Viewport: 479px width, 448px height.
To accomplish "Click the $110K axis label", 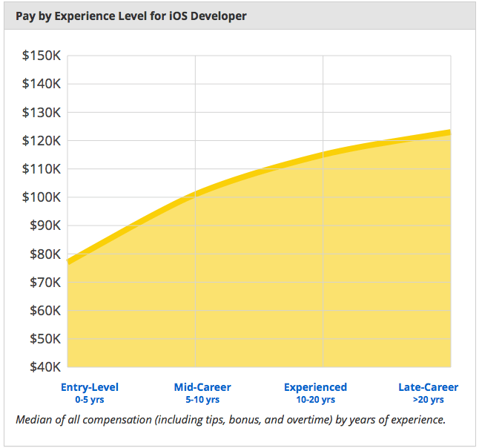I will (42, 168).
